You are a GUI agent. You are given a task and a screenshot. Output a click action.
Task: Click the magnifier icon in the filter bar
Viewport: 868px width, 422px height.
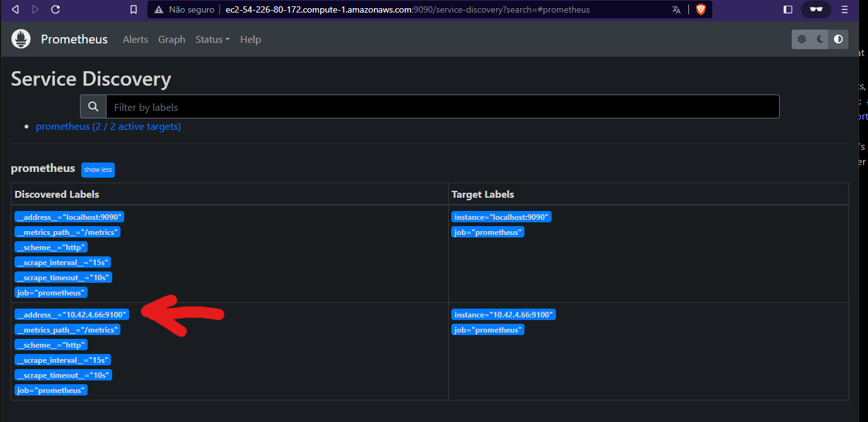(93, 106)
